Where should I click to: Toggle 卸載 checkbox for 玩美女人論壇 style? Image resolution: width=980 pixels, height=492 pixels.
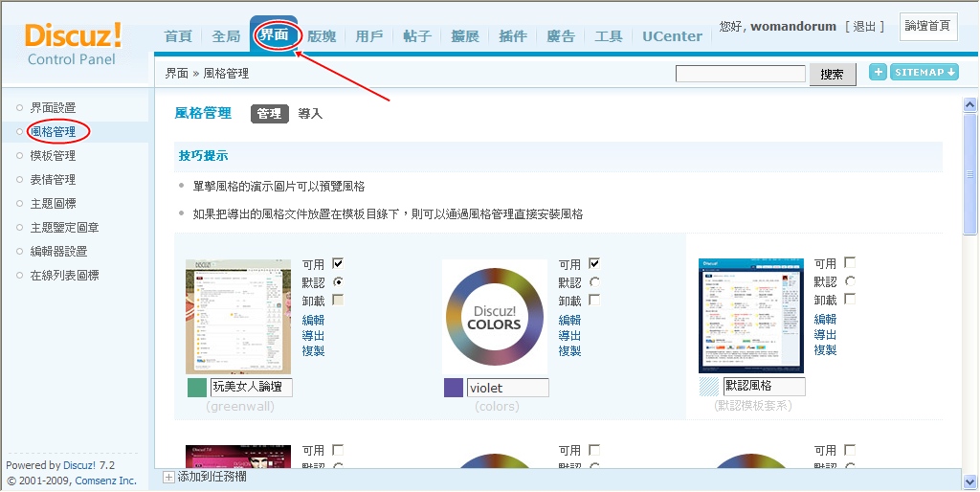(338, 300)
